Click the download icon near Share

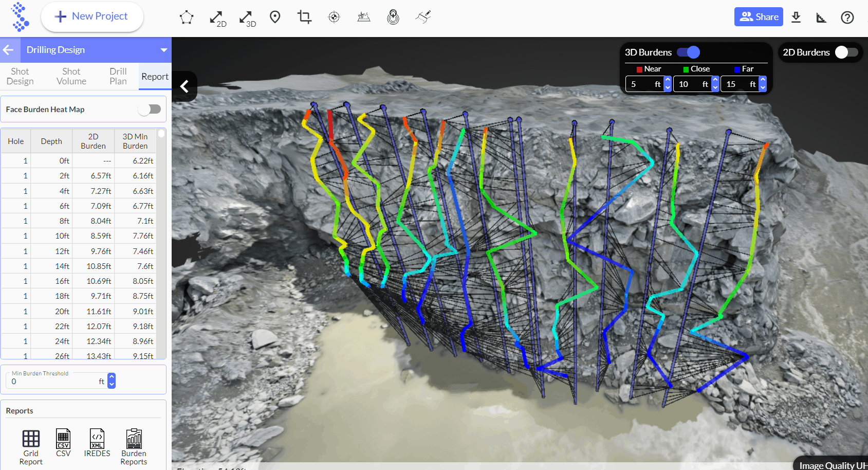tap(796, 17)
